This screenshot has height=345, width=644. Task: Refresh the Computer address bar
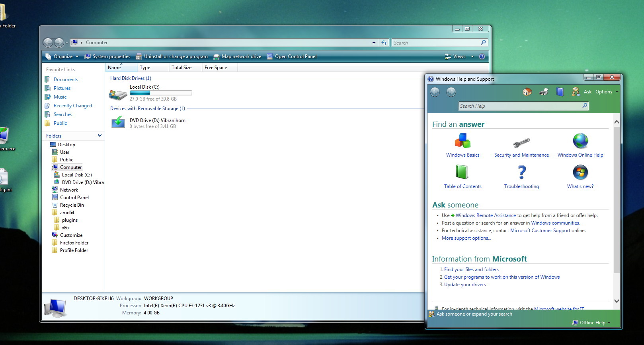384,43
